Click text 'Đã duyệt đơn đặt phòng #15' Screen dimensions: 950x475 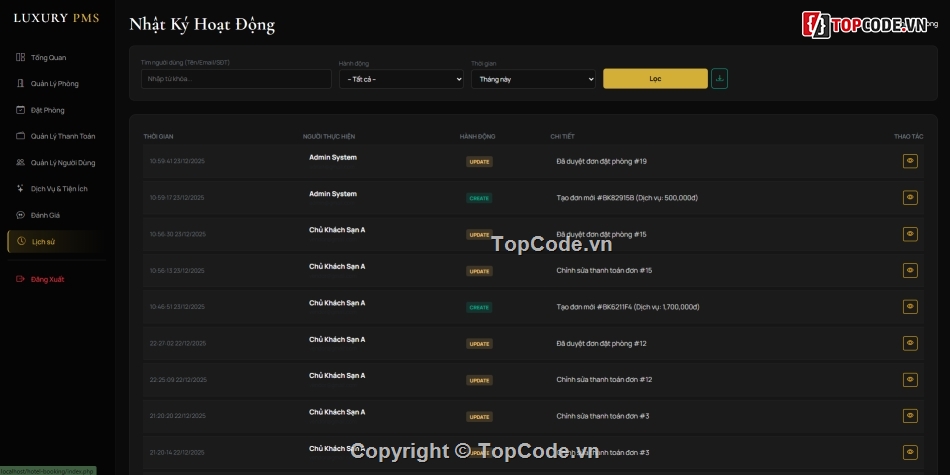(601, 234)
